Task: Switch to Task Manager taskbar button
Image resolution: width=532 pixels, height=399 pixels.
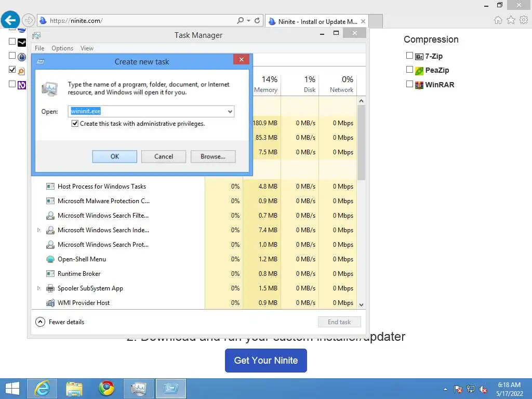Action: coord(138,389)
